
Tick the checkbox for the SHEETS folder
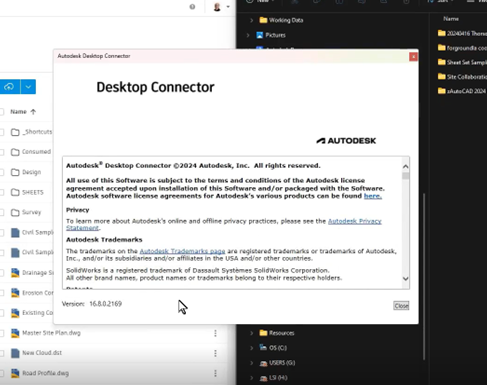pos(1,192)
